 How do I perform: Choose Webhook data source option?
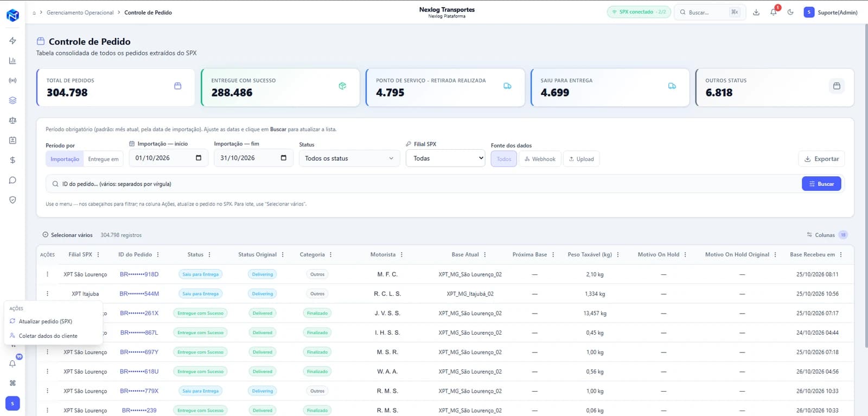[x=540, y=159]
